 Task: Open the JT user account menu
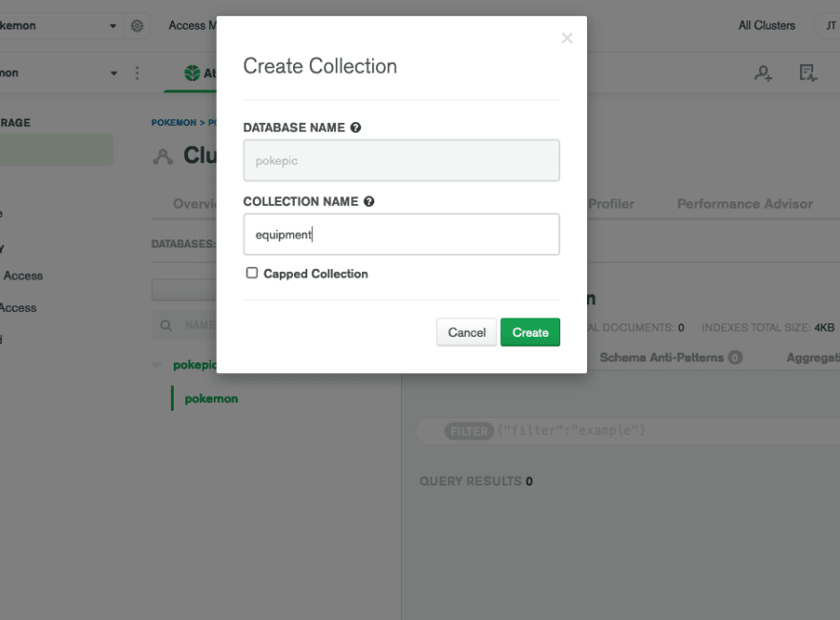click(x=829, y=26)
